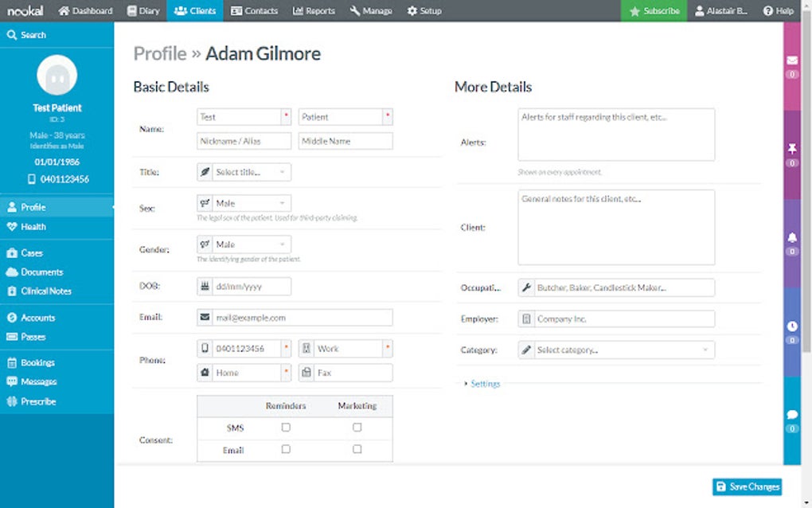Viewport: 812px width, 508px height.
Task: Go to Clinical Notes in sidebar
Action: tap(45, 291)
